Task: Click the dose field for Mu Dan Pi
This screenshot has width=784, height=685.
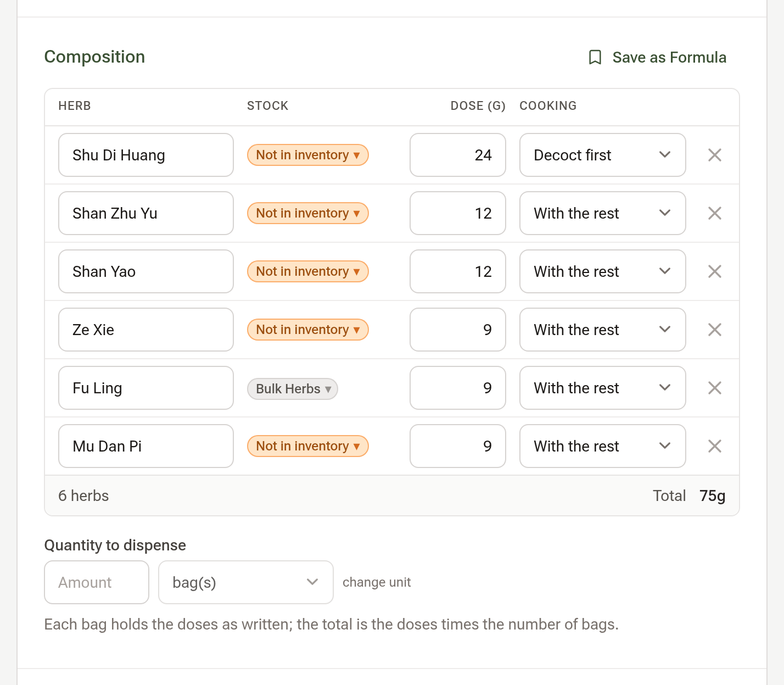Action: [x=458, y=446]
